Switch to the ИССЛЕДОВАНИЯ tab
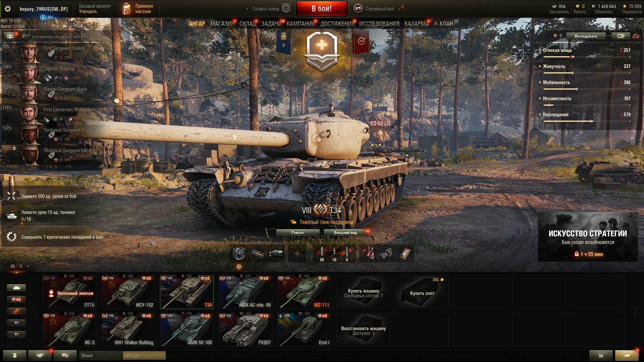This screenshot has width=644, height=362. click(379, 24)
